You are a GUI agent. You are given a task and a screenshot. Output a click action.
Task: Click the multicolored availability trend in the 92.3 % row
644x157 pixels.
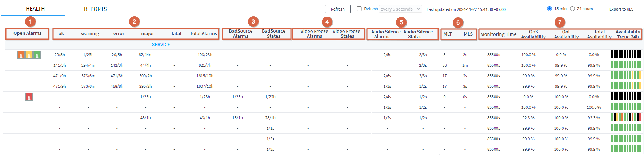[626, 117]
